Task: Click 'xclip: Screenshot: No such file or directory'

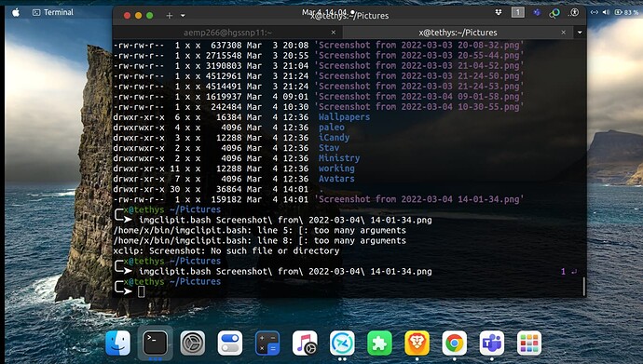Action: (226, 250)
